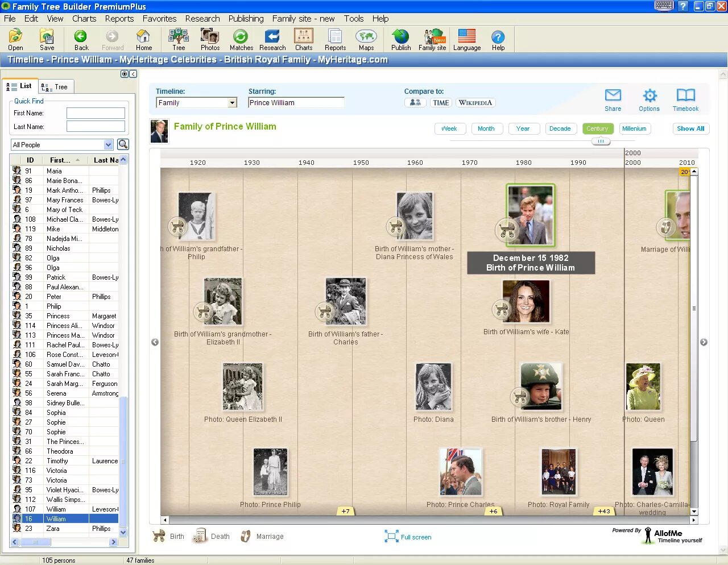Open the Photos toolbar icon
The height and width of the screenshot is (565, 728).
(x=210, y=39)
